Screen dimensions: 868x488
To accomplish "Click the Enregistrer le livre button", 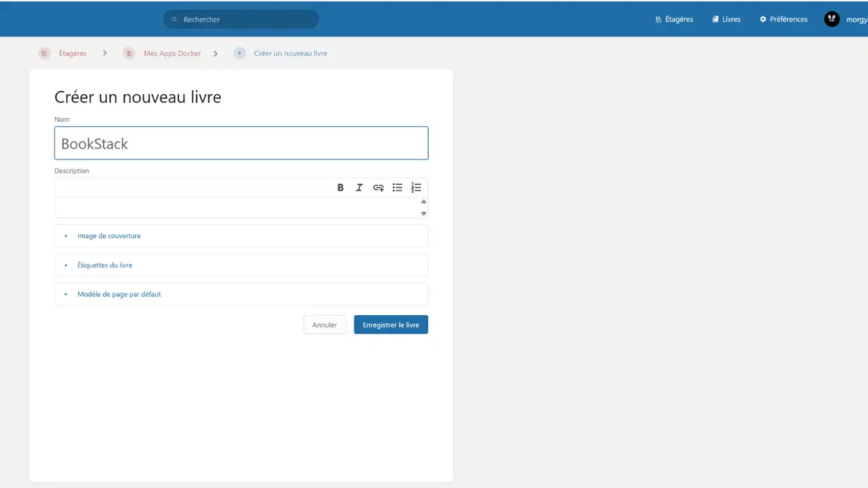I will point(391,325).
